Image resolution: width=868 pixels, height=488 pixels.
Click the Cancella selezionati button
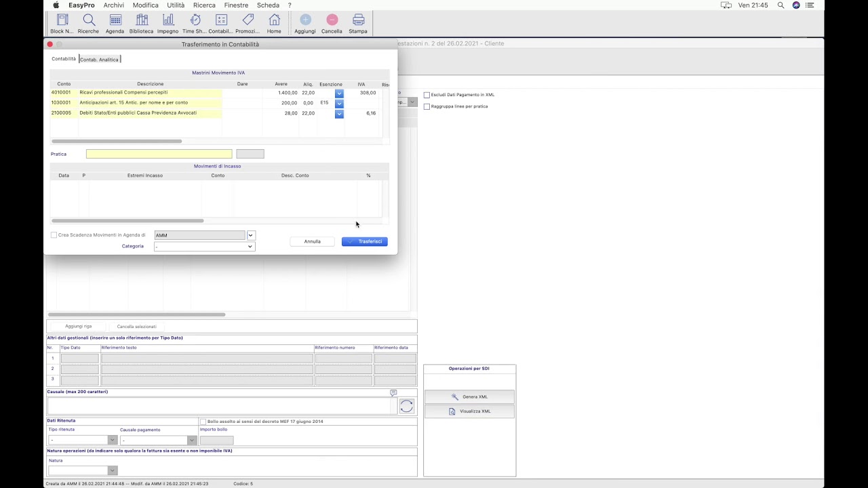tap(136, 326)
